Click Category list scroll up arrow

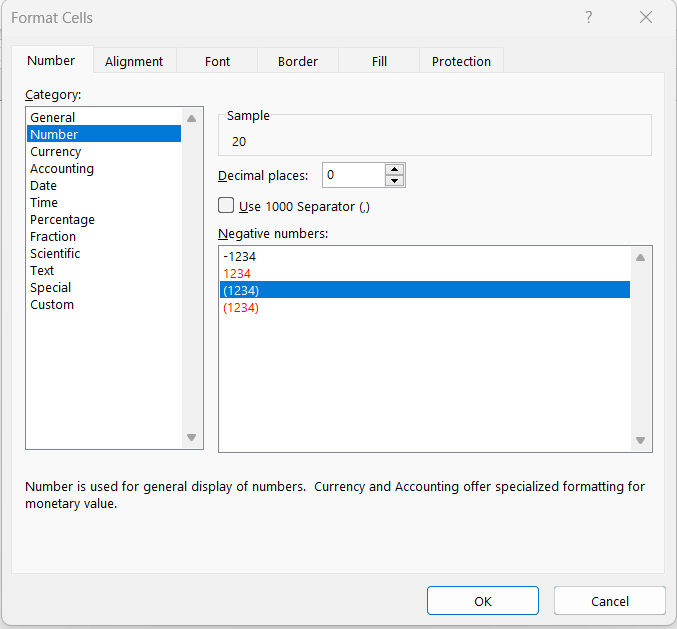pyautogui.click(x=192, y=118)
